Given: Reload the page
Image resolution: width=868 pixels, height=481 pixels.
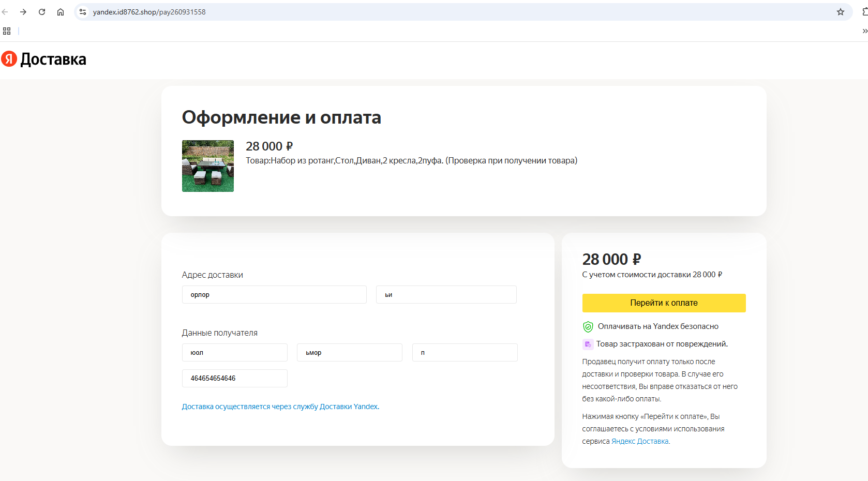Looking at the screenshot, I should click(42, 12).
